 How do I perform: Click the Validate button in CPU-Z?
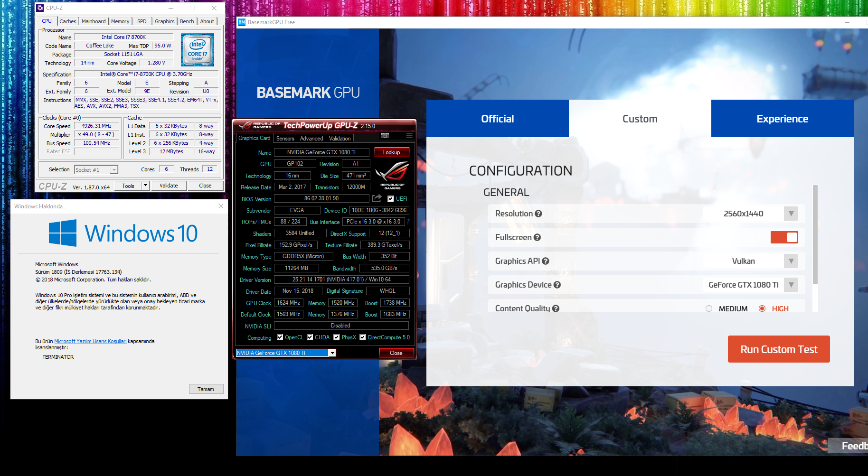click(x=169, y=186)
